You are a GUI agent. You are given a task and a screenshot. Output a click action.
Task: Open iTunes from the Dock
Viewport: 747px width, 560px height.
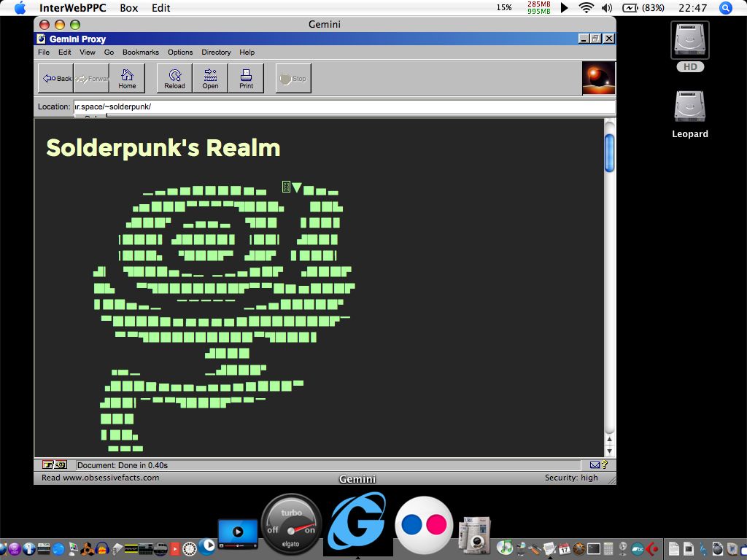(x=505, y=547)
